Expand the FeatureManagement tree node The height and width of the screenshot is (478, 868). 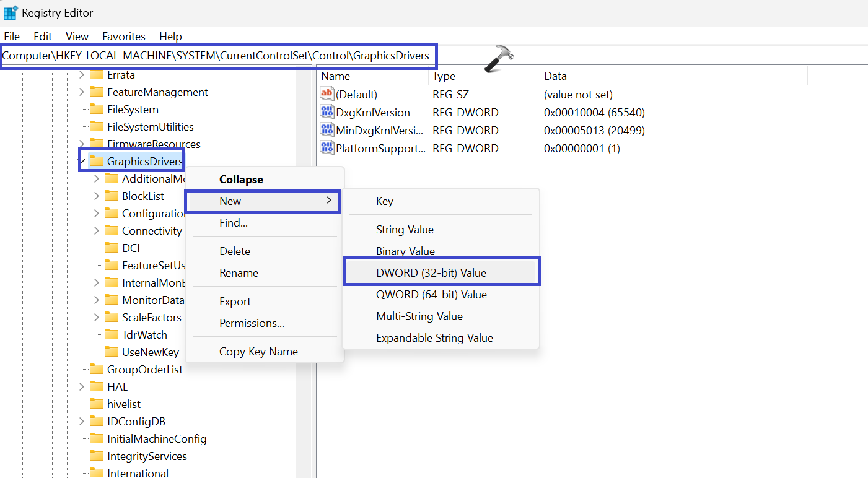pyautogui.click(x=81, y=92)
